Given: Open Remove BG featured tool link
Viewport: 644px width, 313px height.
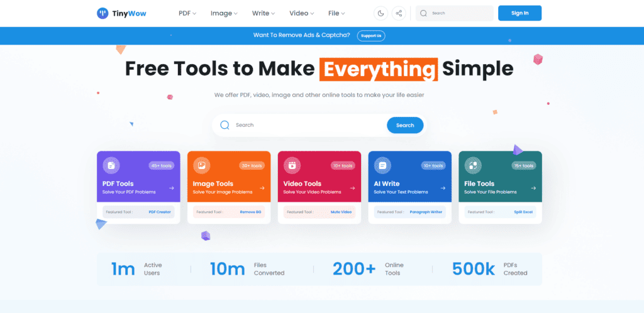Looking at the screenshot, I should pos(250,212).
